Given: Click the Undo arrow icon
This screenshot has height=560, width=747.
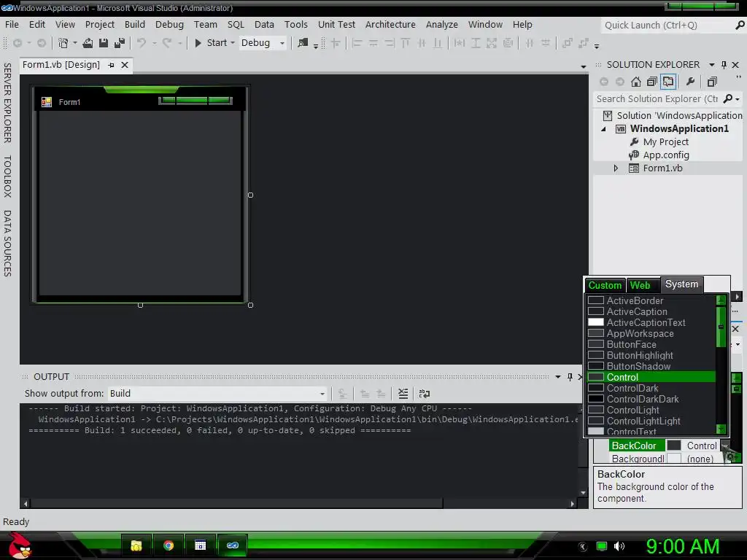Looking at the screenshot, I should coord(142,43).
